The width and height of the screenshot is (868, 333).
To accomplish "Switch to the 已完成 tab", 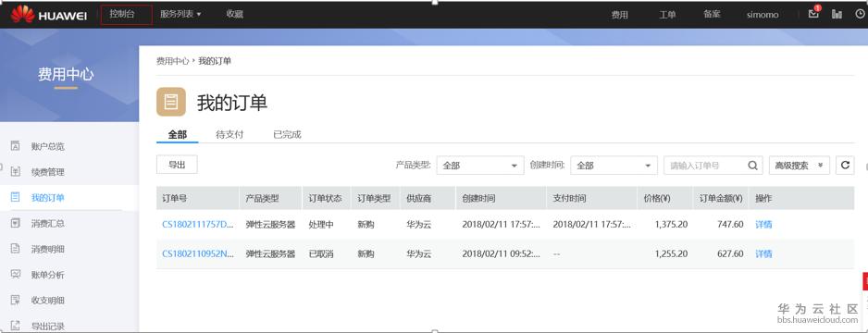I will coord(287,134).
